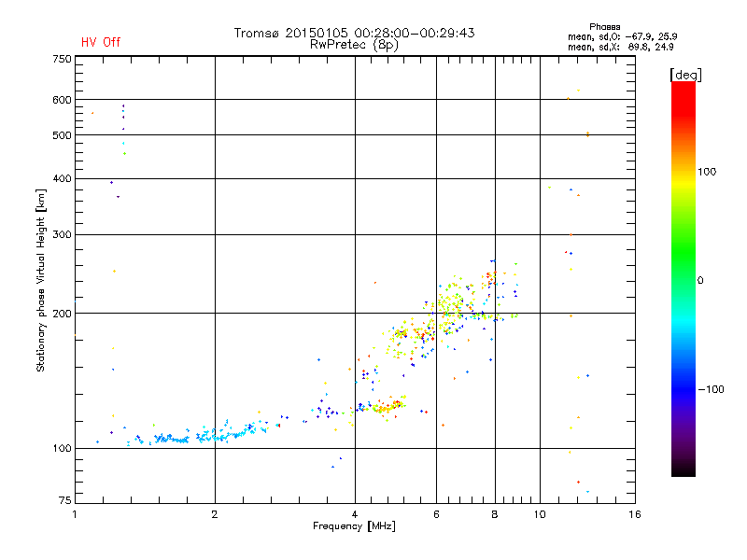Click the green zero region of the color bar

684,278
